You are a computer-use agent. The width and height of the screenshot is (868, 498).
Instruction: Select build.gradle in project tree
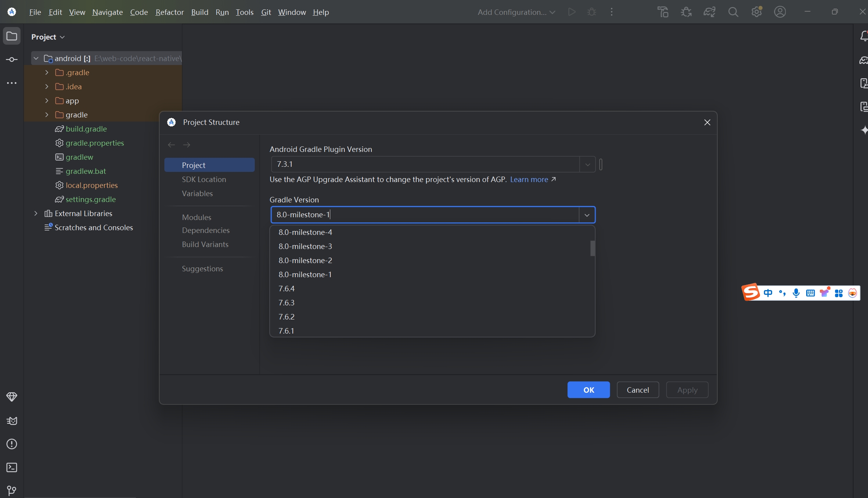tap(86, 129)
